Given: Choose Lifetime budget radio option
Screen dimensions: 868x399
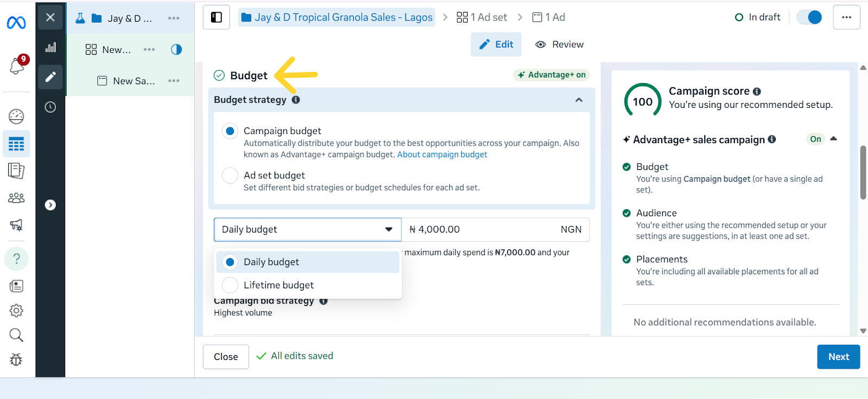Looking at the screenshot, I should [229, 285].
